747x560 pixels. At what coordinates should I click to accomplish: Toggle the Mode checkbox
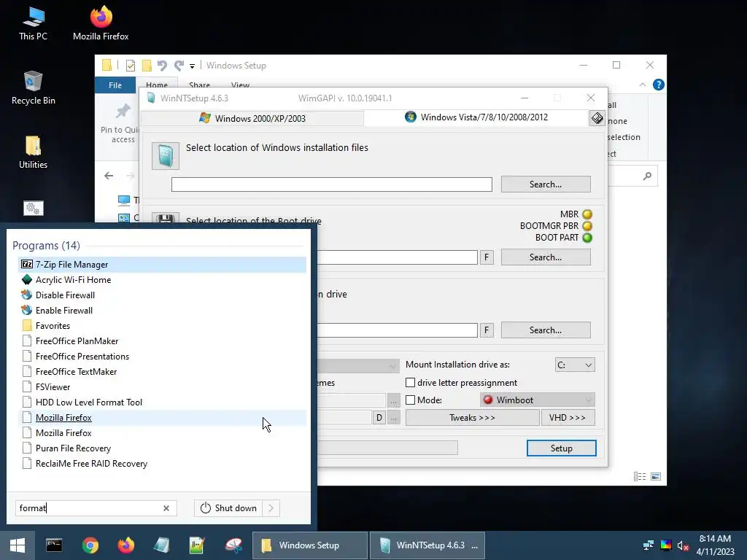point(410,400)
